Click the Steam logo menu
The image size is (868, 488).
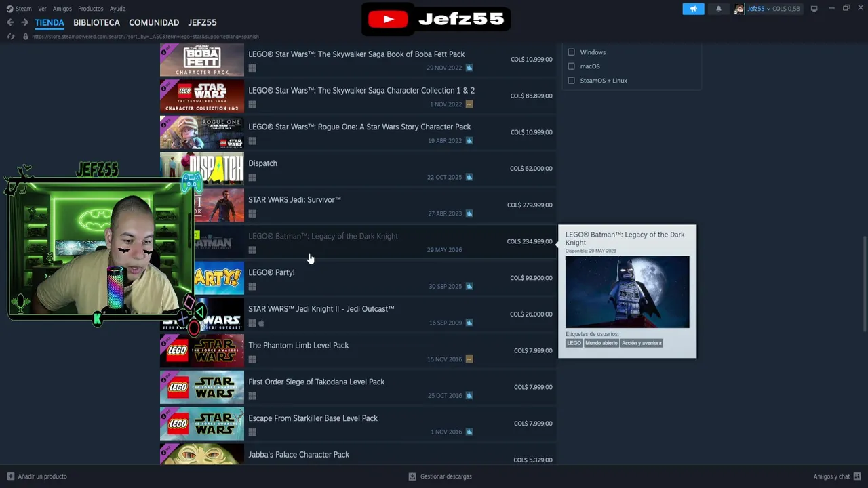tap(9, 9)
